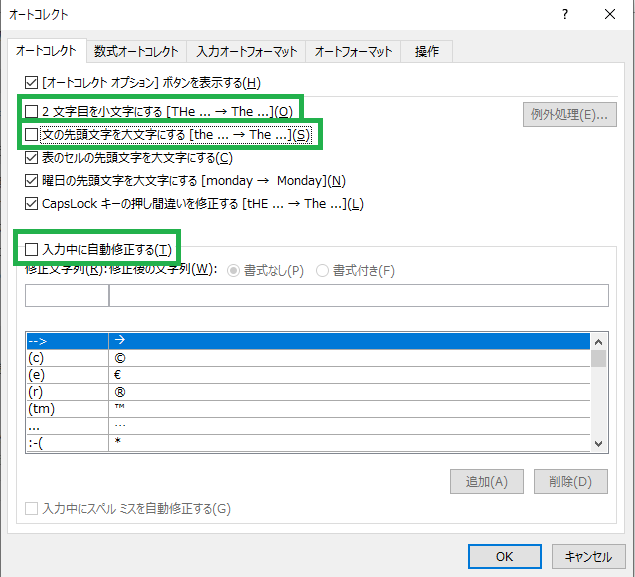The image size is (635, 577).
Task: Switch to the オートフォーマット tab
Action: 353,51
